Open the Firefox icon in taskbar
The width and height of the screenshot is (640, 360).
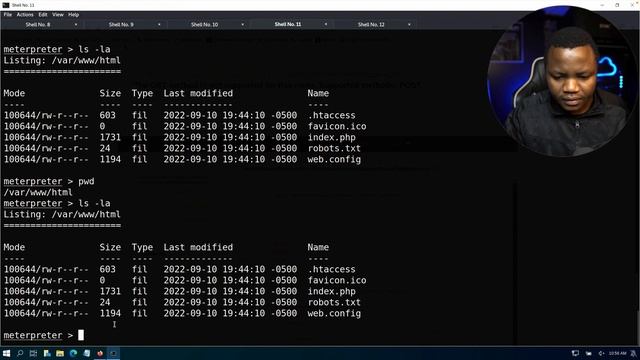pyautogui.click(x=100, y=353)
